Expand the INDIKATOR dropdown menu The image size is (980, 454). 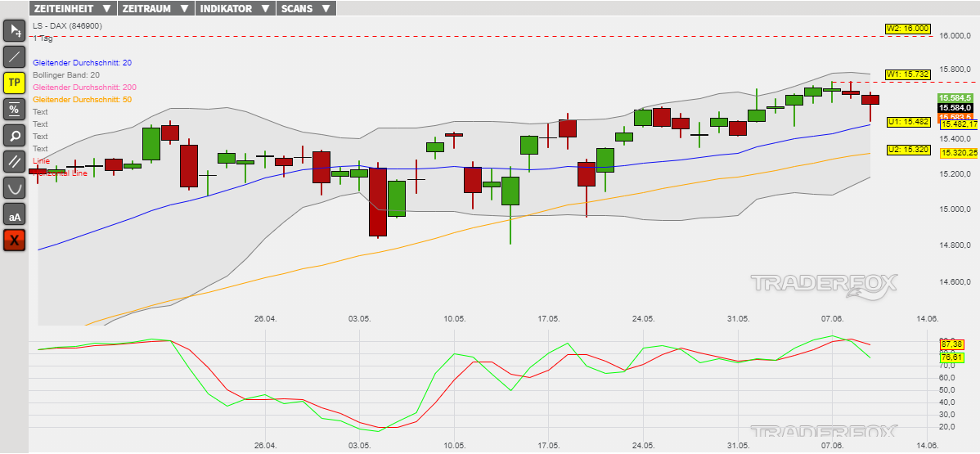[235, 9]
